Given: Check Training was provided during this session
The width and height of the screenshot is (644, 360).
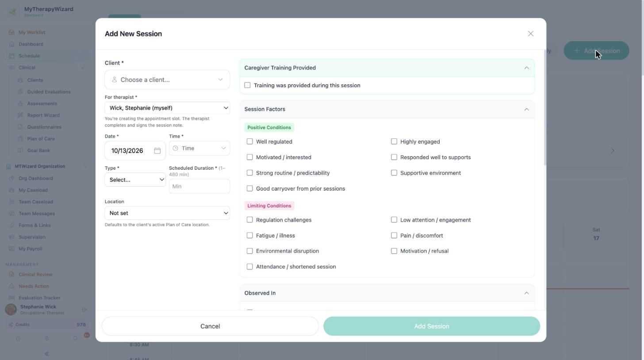Looking at the screenshot, I should 247,85.
